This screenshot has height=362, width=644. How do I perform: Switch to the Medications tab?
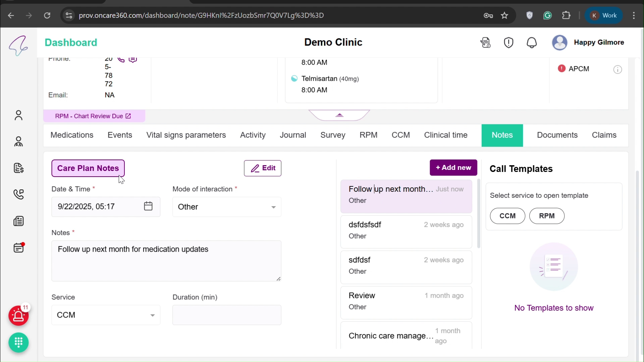pyautogui.click(x=71, y=135)
